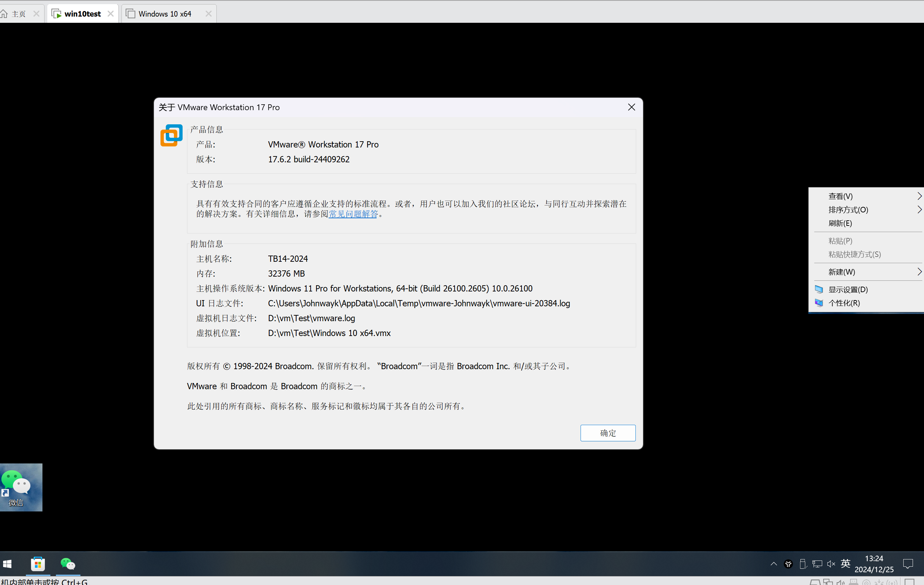Click the 产品信息 section heading

point(206,130)
